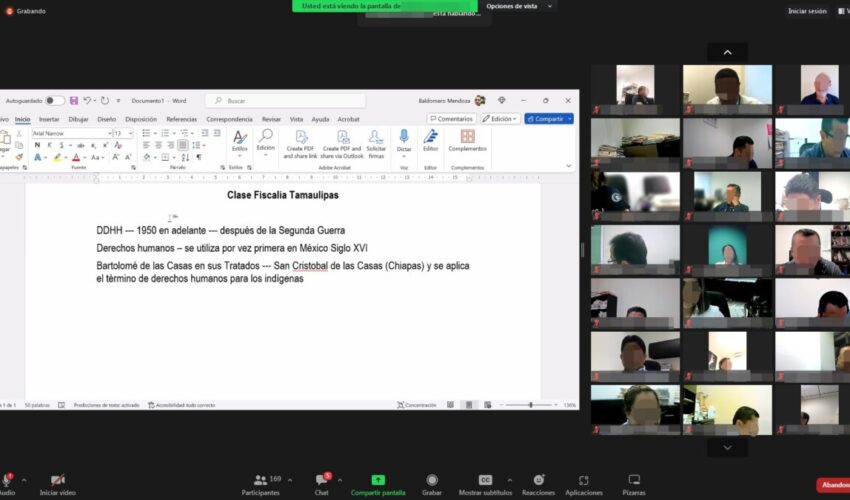Align text to the right

[x=170, y=145]
